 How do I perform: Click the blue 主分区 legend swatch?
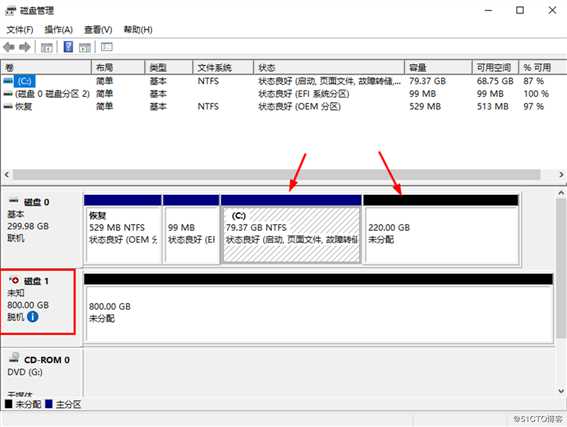[49, 404]
